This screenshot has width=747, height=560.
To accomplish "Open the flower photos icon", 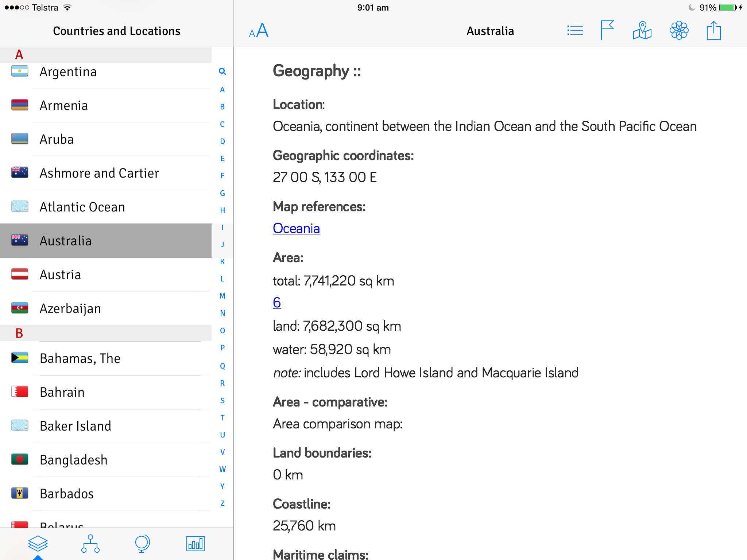I will tap(679, 30).
